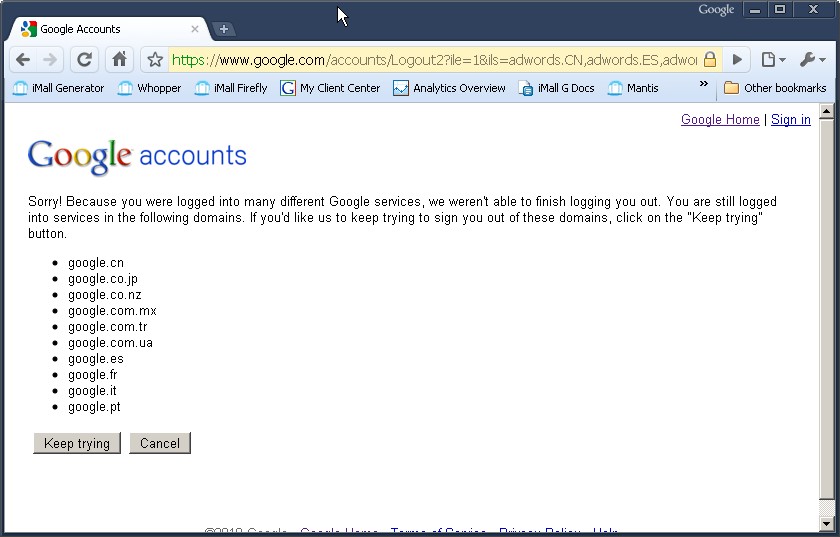Open the wrench tools menu
The width and height of the screenshot is (840, 537).
pos(813,59)
